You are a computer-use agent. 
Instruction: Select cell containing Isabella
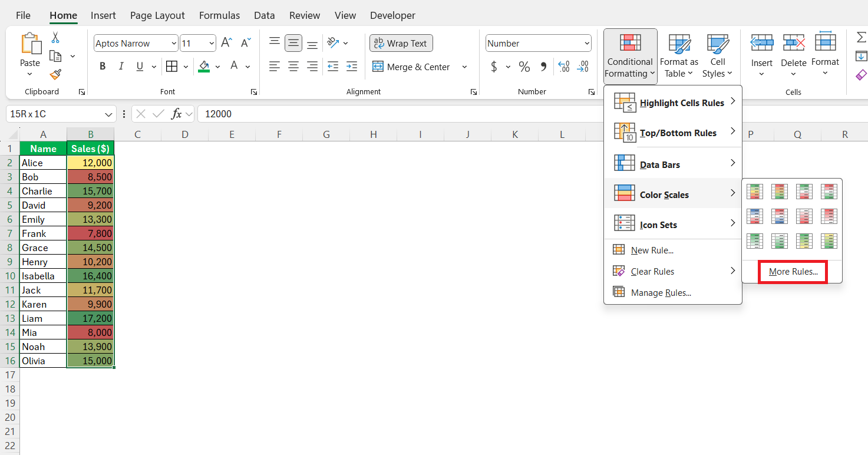pyautogui.click(x=43, y=276)
